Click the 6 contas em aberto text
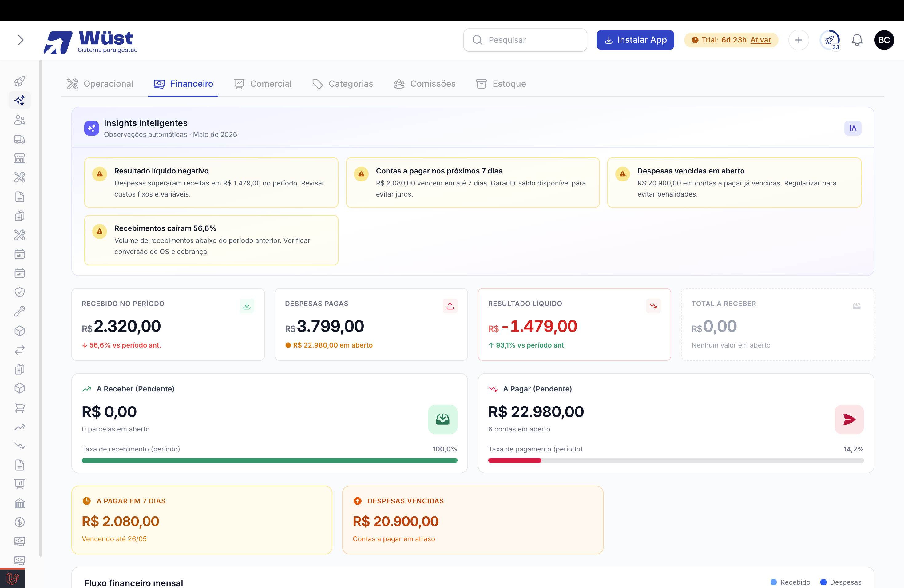Screen dimensions: 904x588 point(519,429)
